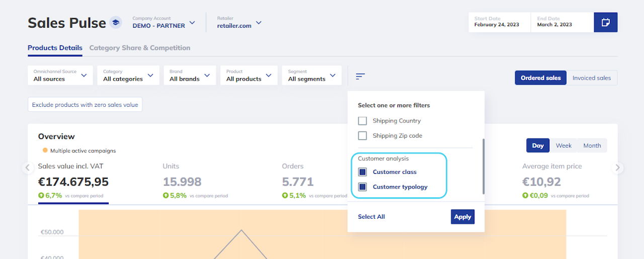Click the Select All link
644x259 pixels.
tap(371, 217)
